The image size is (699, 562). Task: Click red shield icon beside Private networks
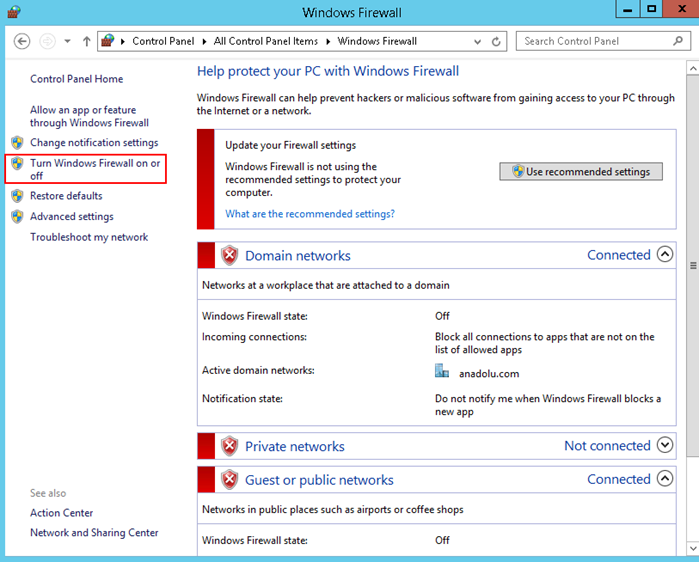[230, 446]
